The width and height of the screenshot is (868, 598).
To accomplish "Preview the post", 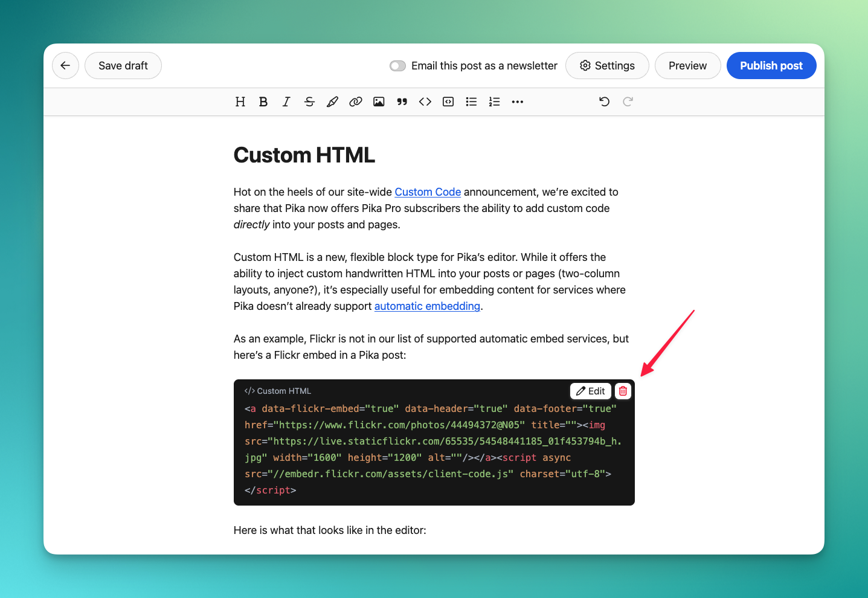I will point(687,65).
